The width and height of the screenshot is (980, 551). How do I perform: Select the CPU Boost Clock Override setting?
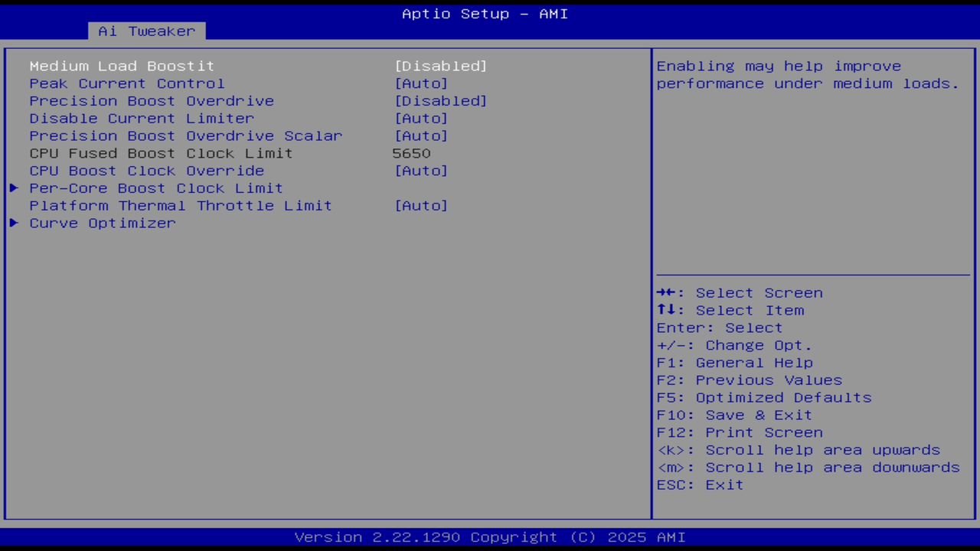(145, 171)
